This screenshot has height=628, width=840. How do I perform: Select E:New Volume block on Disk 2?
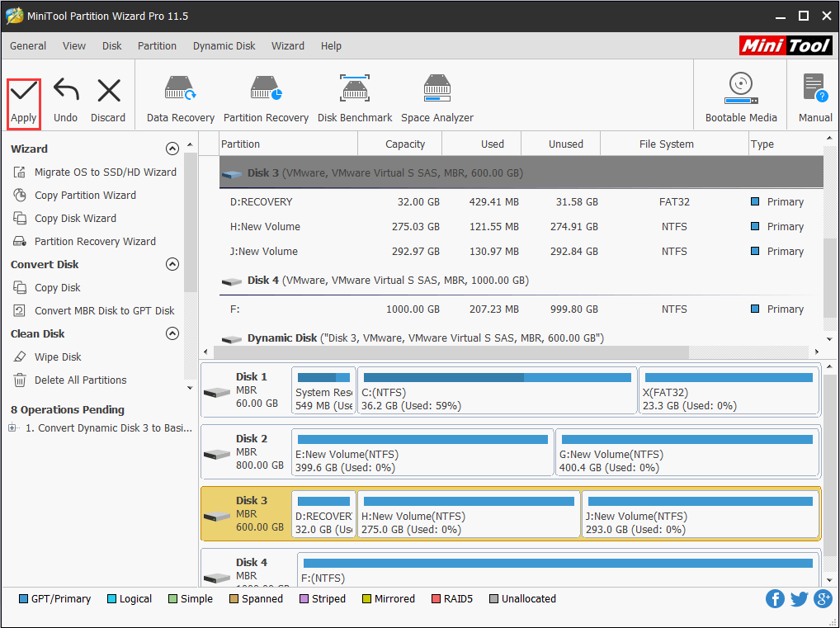click(422, 452)
